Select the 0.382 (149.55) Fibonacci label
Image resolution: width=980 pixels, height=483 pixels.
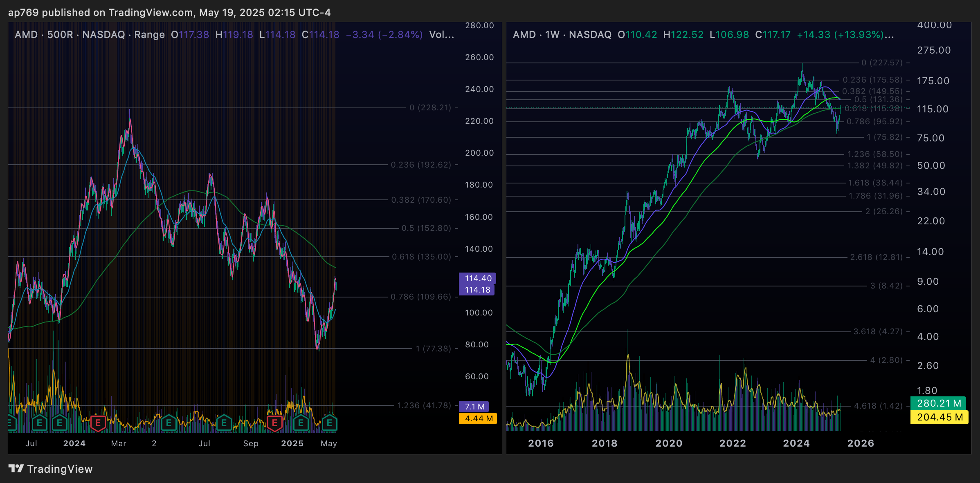point(872,91)
